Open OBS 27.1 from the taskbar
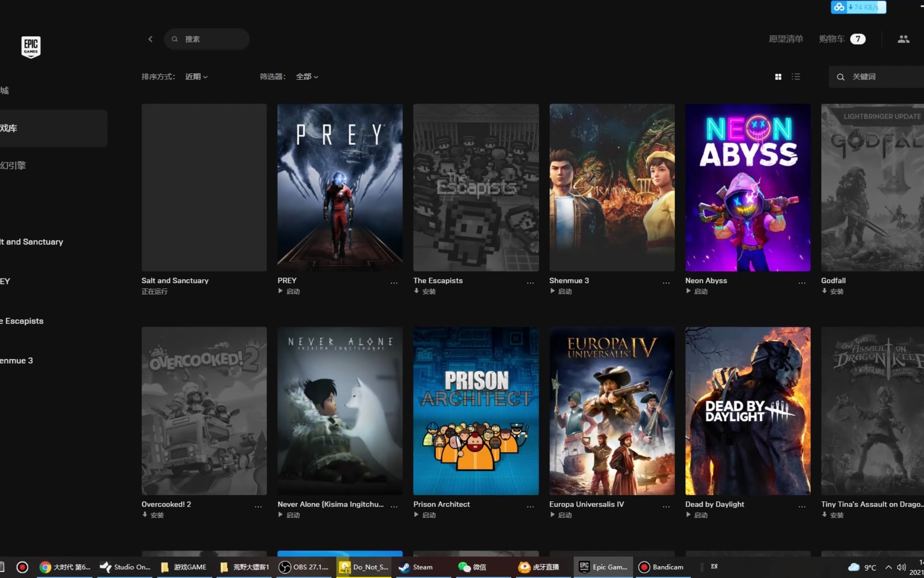This screenshot has height=578, width=924. (x=304, y=567)
